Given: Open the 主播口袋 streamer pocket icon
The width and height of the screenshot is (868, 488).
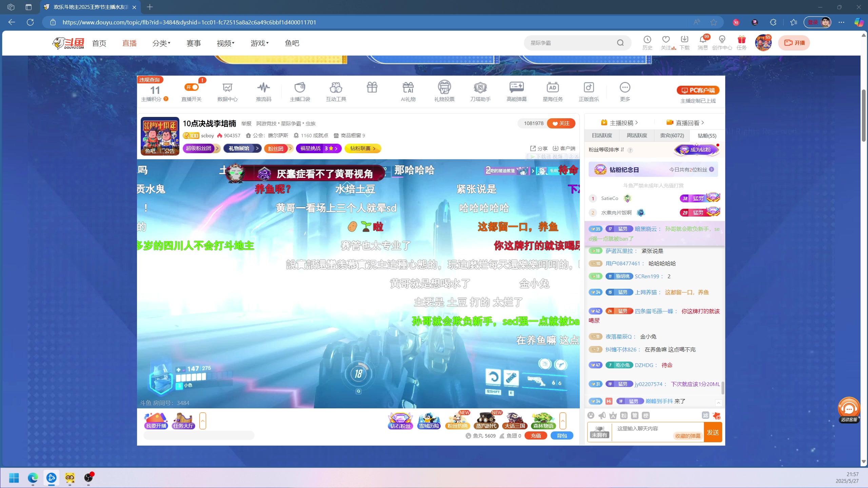Looking at the screenshot, I should point(300,91).
